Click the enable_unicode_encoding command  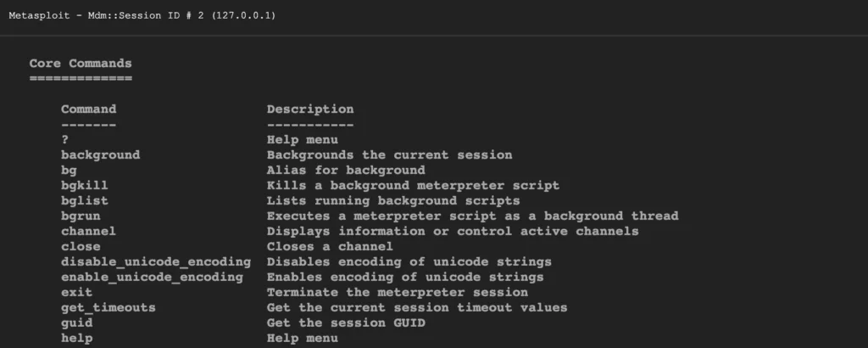pos(152,278)
